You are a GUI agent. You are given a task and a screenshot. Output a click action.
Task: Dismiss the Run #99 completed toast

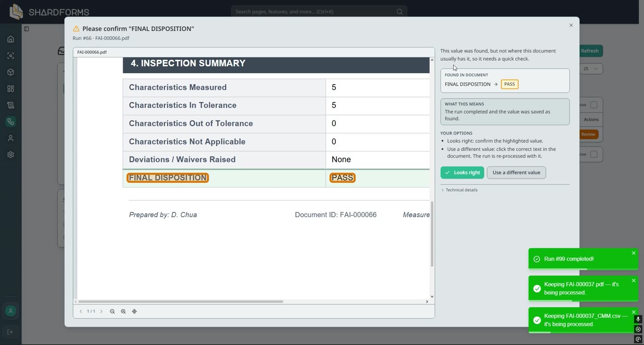point(633,253)
